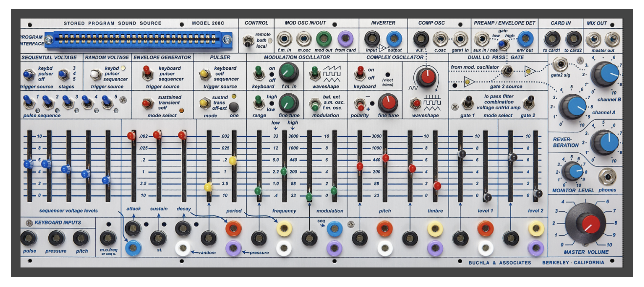Toggle the modulation oscillator range high/low switch
The image size is (644, 287).
coord(257,102)
